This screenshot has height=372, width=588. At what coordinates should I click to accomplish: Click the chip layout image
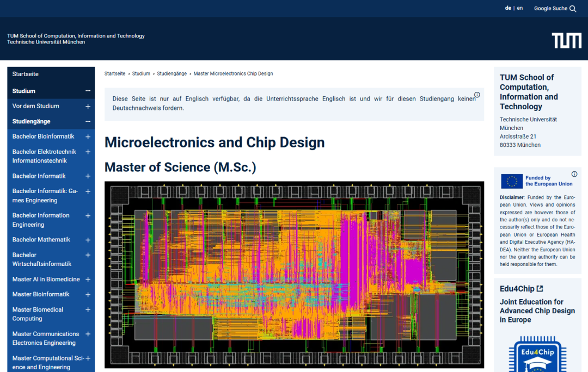click(294, 275)
